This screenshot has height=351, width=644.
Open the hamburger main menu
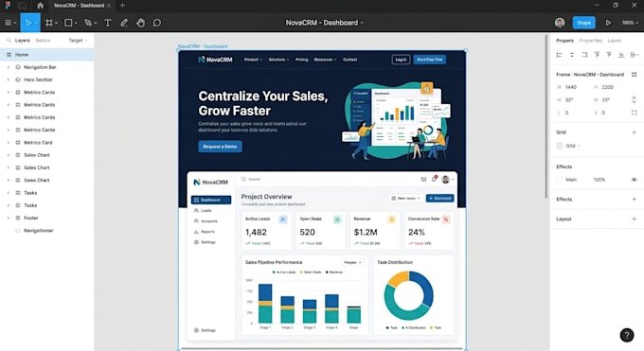click(8, 23)
